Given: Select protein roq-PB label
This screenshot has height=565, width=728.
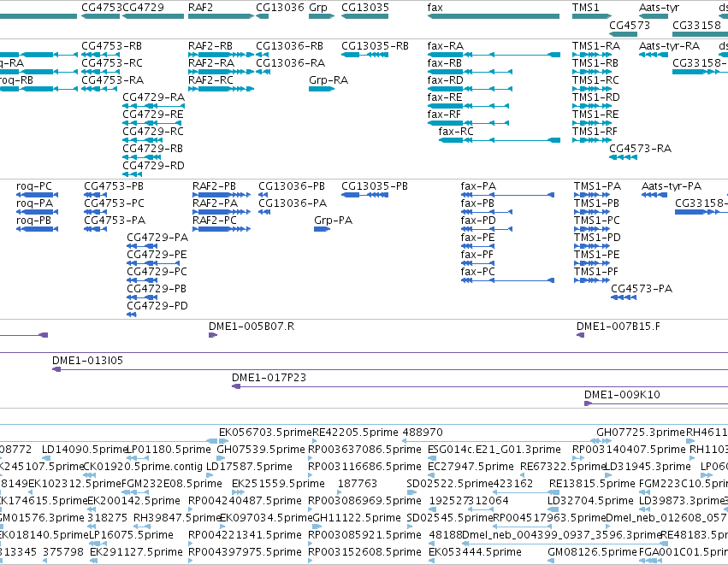Looking at the screenshot, I should [x=34, y=221].
